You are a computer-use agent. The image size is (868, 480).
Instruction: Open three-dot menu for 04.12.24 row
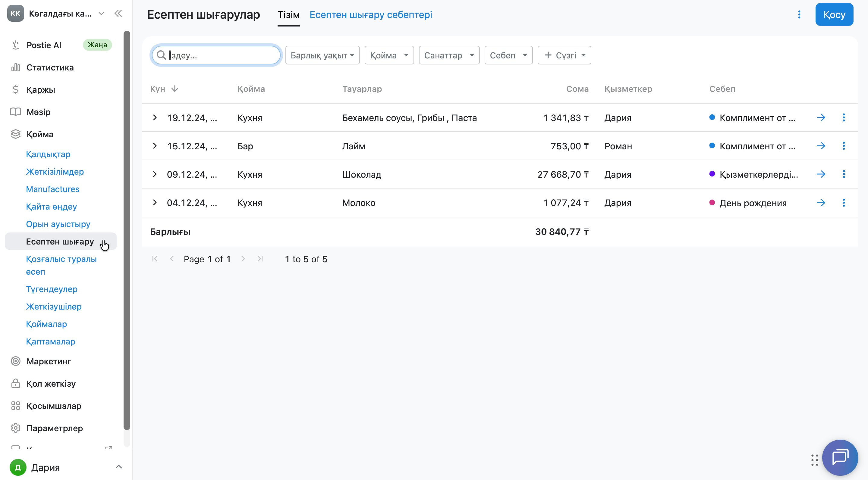pos(844,203)
